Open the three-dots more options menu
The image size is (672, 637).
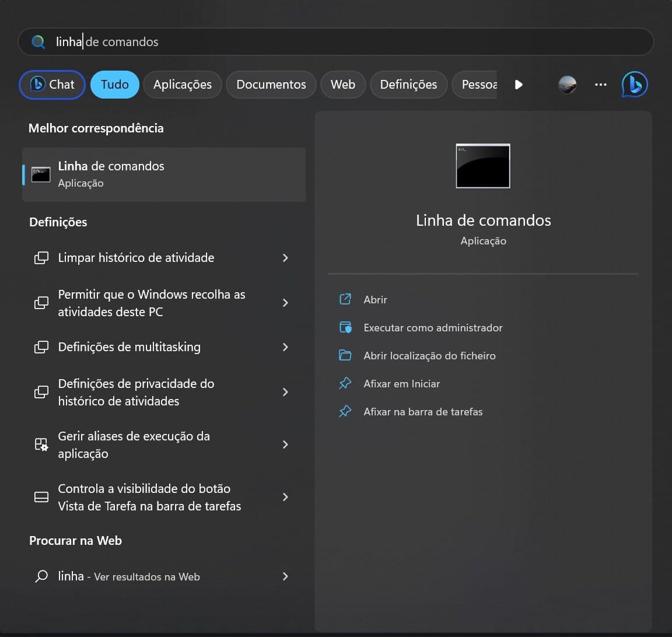[x=600, y=85]
